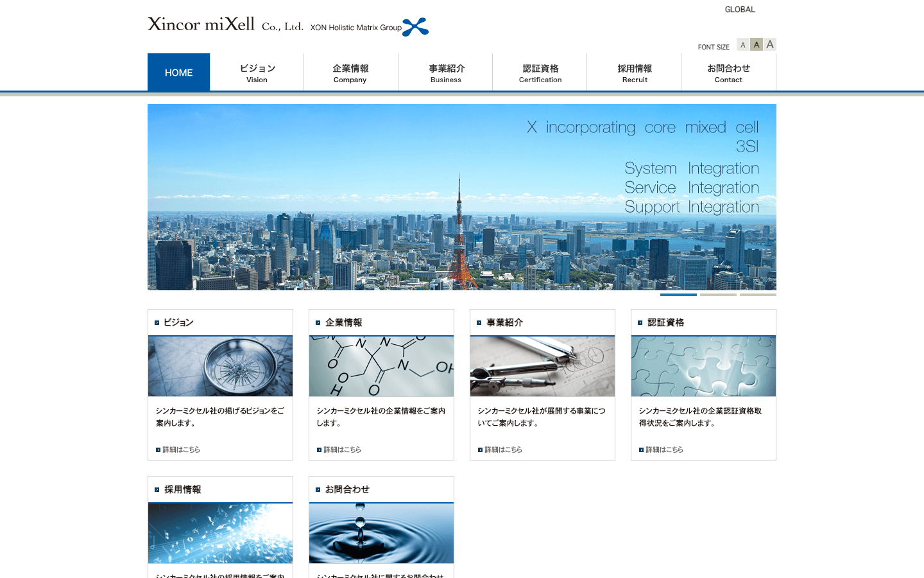The image size is (924, 578).
Task: Click 詳細はこちら in the 事業紹介 card
Action: tap(503, 450)
